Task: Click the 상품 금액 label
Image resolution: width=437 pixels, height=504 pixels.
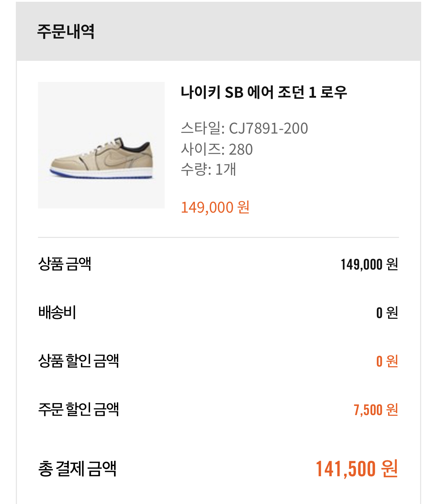Action: 65,264
